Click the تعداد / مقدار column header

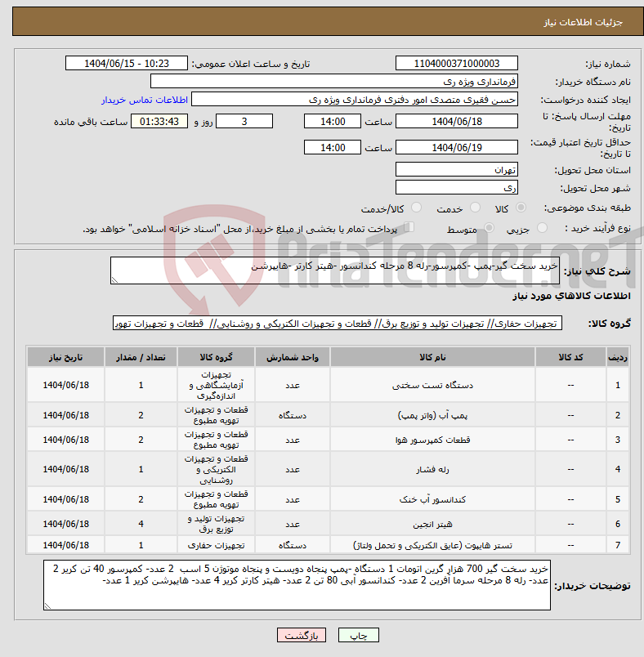click(x=141, y=357)
